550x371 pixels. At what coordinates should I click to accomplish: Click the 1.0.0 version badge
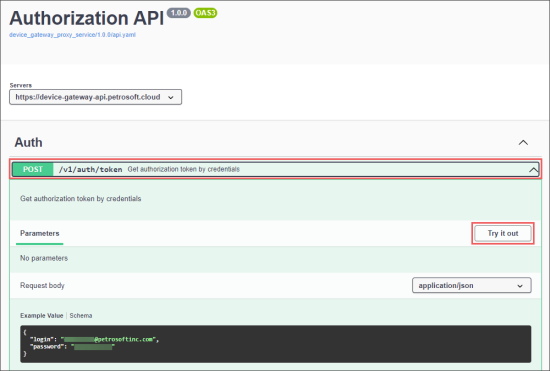(179, 13)
